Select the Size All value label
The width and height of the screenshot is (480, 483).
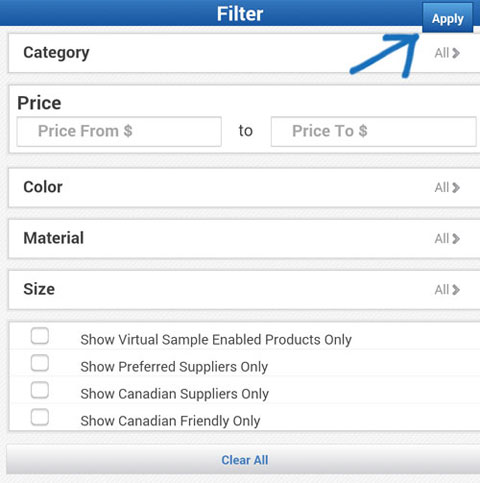(x=442, y=290)
